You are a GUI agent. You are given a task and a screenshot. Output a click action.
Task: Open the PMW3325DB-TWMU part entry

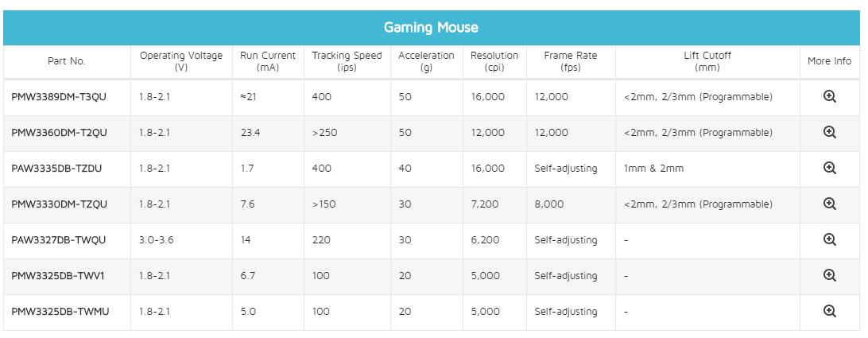[x=60, y=312]
